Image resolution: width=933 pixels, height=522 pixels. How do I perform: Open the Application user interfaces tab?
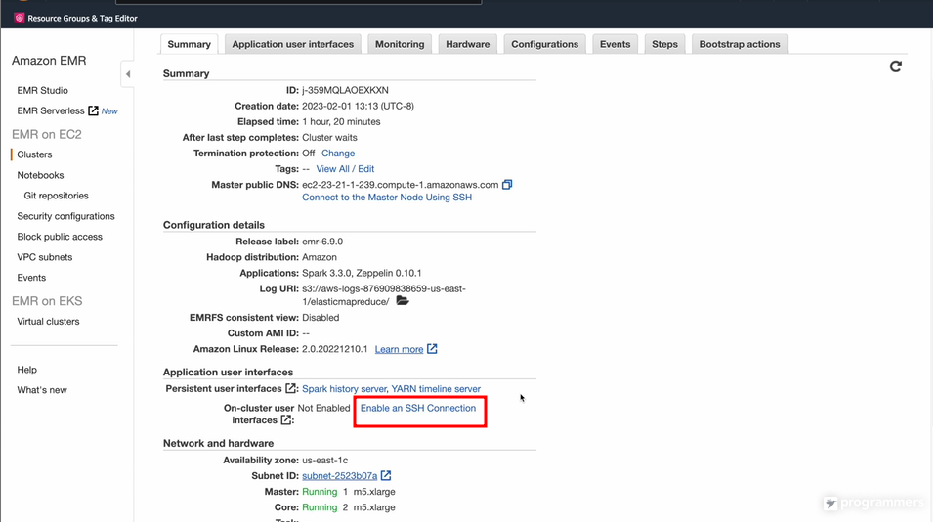coord(293,44)
